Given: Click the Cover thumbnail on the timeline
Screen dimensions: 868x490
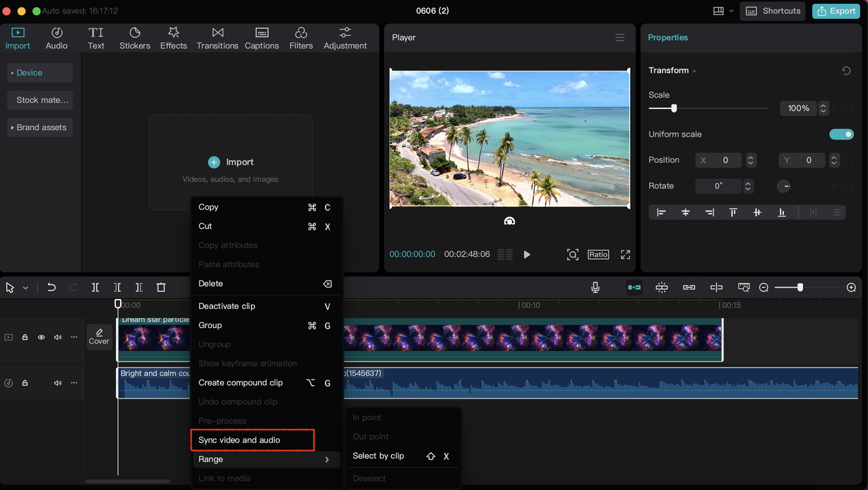Looking at the screenshot, I should (99, 337).
